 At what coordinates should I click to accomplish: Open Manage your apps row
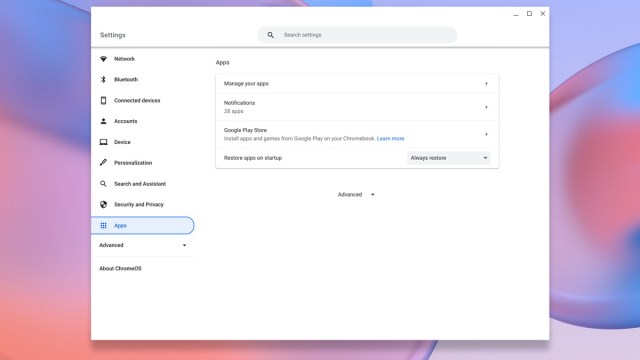click(357, 84)
